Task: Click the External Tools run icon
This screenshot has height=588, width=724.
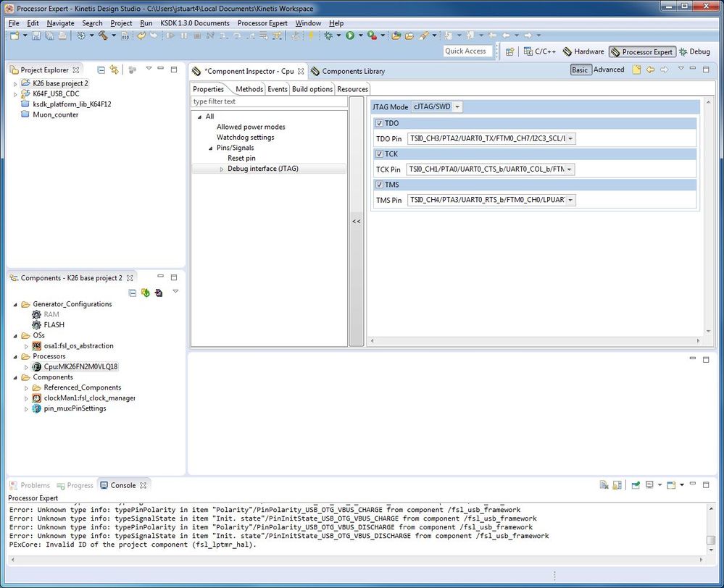Action: (x=372, y=35)
